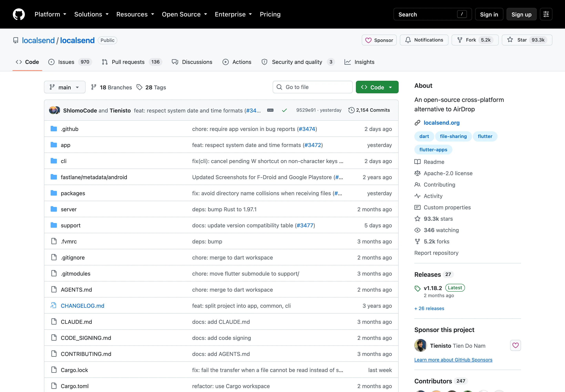Open the fastlane/metadata/android folder
Image resolution: width=565 pixels, height=392 pixels.
tap(94, 177)
